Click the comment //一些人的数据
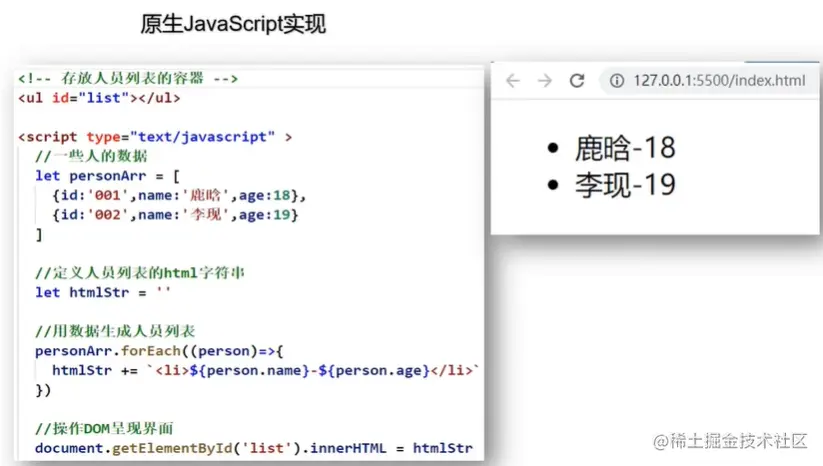823x466 pixels. pyautogui.click(x=91, y=156)
